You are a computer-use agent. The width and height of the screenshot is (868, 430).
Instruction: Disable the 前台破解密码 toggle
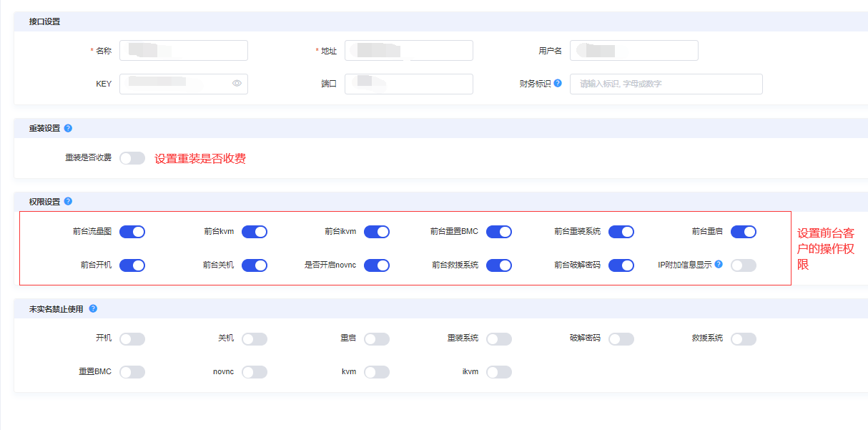621,265
